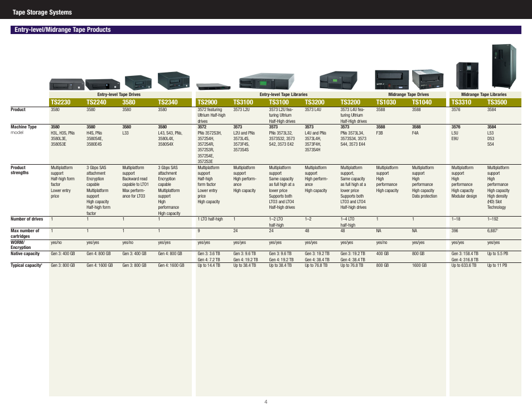Click the TS3310 column header
Image resolution: width=532 pixels, height=412 pixels.
[x=461, y=102]
